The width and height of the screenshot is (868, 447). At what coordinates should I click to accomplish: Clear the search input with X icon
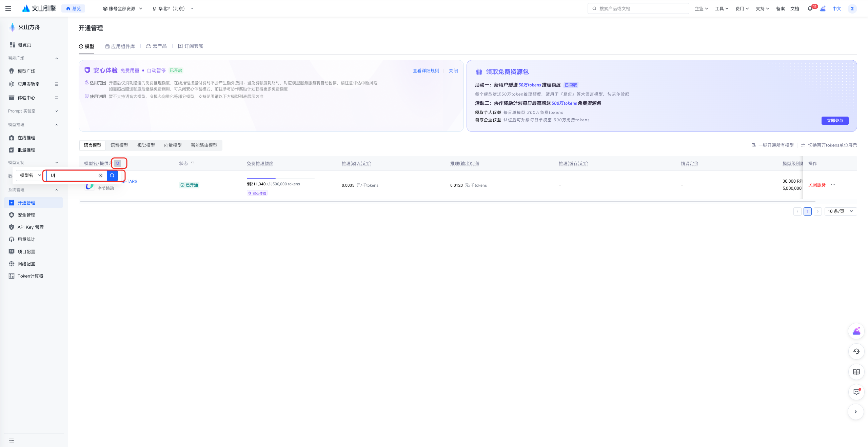(x=101, y=176)
